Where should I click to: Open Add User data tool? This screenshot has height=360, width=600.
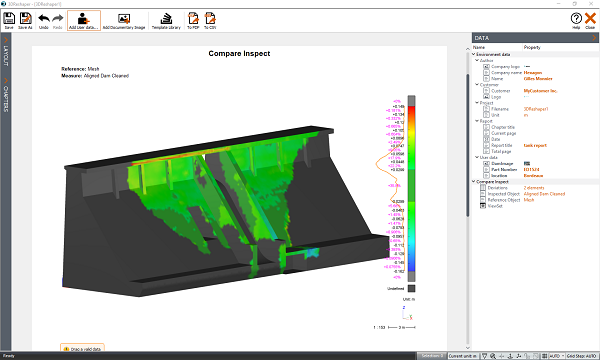pyautogui.click(x=84, y=20)
